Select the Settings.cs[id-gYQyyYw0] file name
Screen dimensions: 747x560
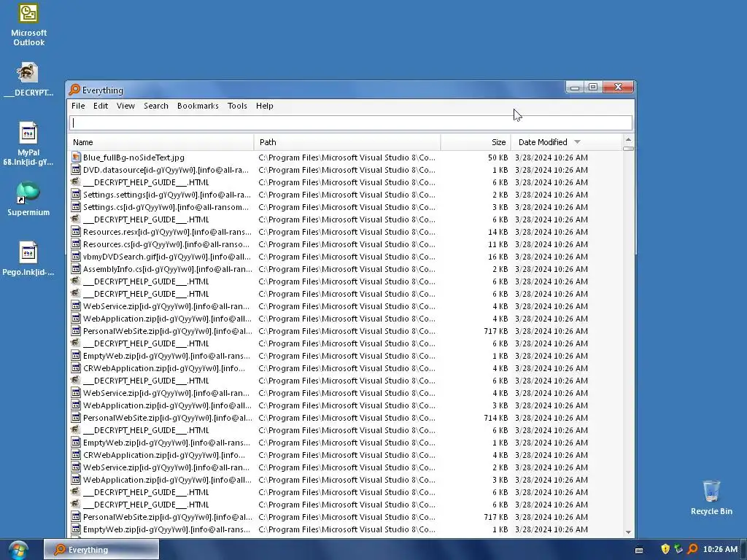(166, 206)
